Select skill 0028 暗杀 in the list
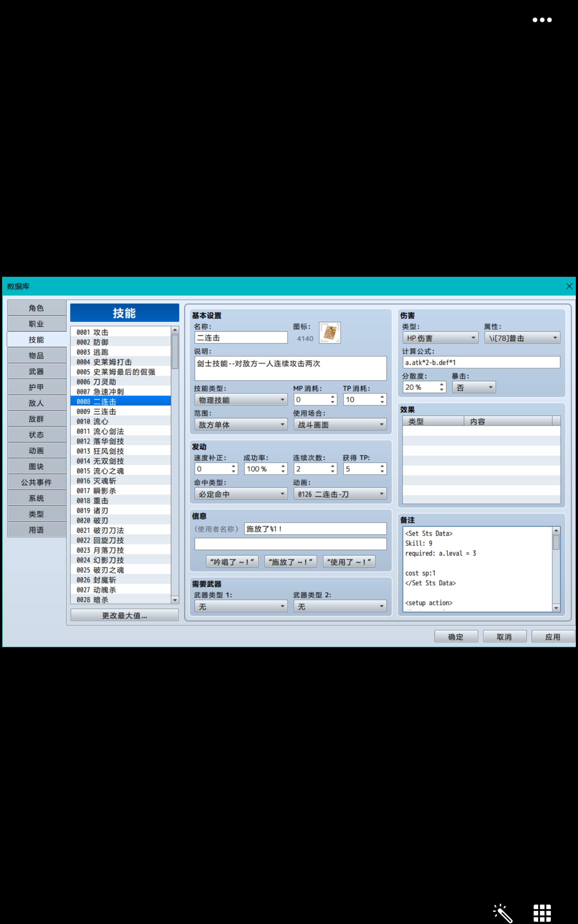Image resolution: width=578 pixels, height=924 pixels. tap(121, 600)
